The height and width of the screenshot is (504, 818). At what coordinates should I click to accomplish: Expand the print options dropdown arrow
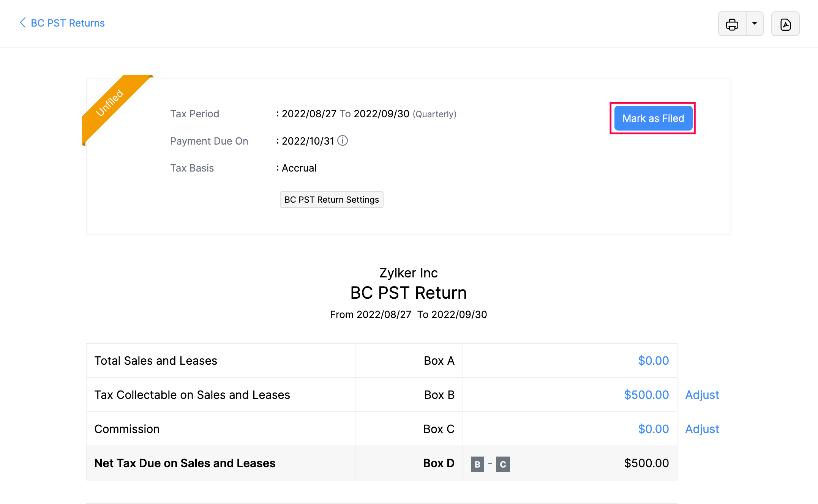[x=755, y=24]
